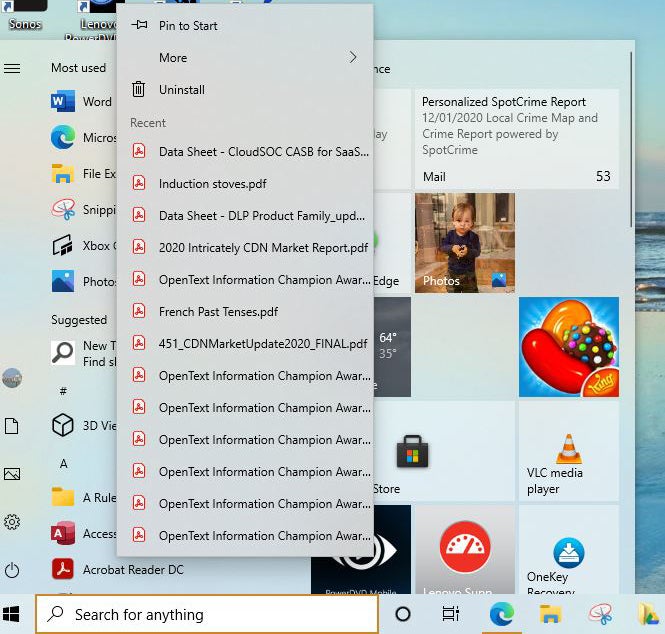
Task: Open Documents from Start side rail
Action: click(12, 426)
